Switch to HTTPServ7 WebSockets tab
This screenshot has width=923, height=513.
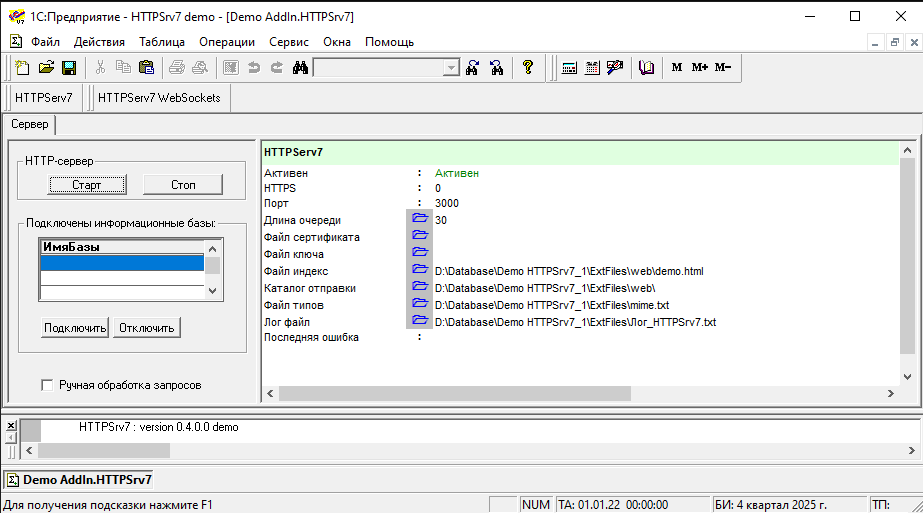pos(159,97)
